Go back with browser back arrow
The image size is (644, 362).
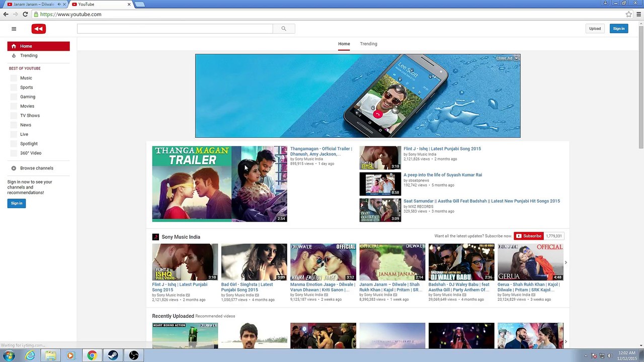(x=6, y=14)
